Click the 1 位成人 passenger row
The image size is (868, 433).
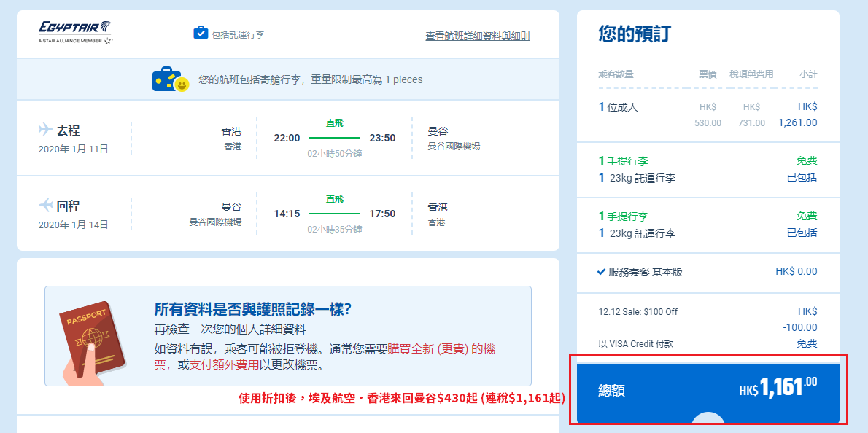(x=708, y=114)
